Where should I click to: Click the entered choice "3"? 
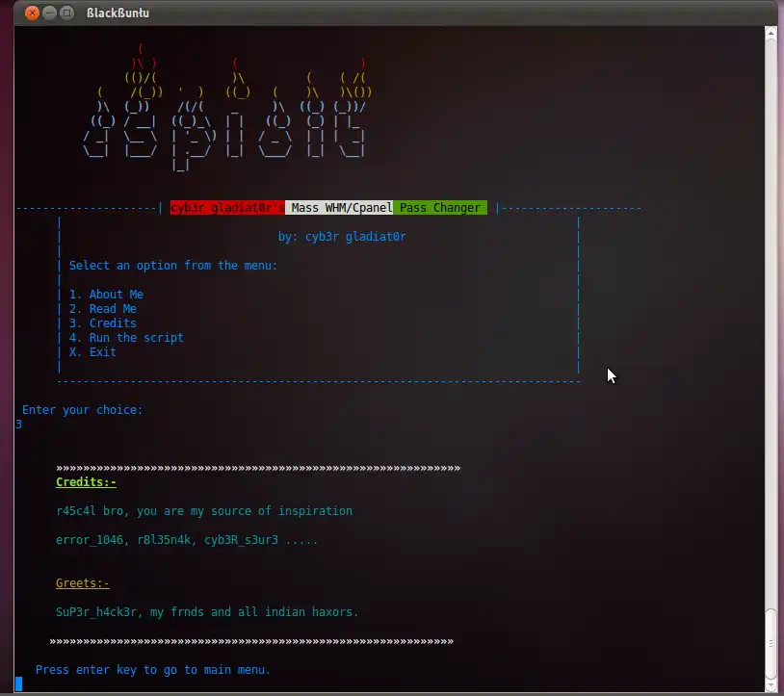[x=18, y=425]
